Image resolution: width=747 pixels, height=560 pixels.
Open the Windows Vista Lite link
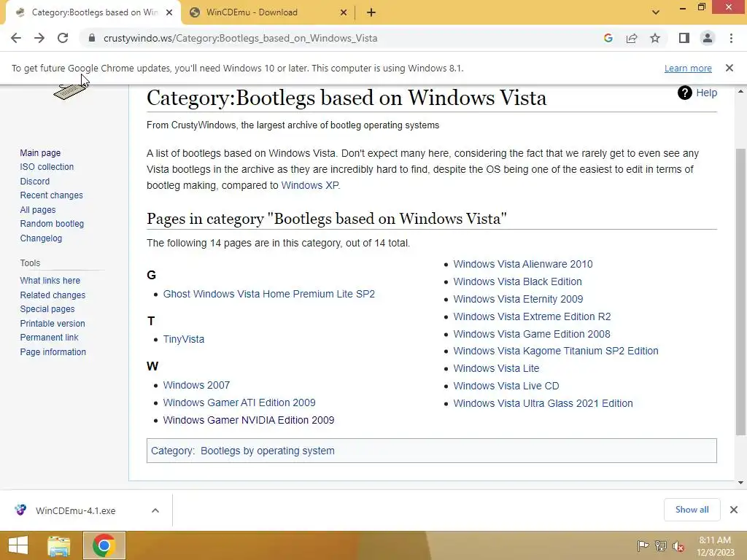tap(496, 368)
